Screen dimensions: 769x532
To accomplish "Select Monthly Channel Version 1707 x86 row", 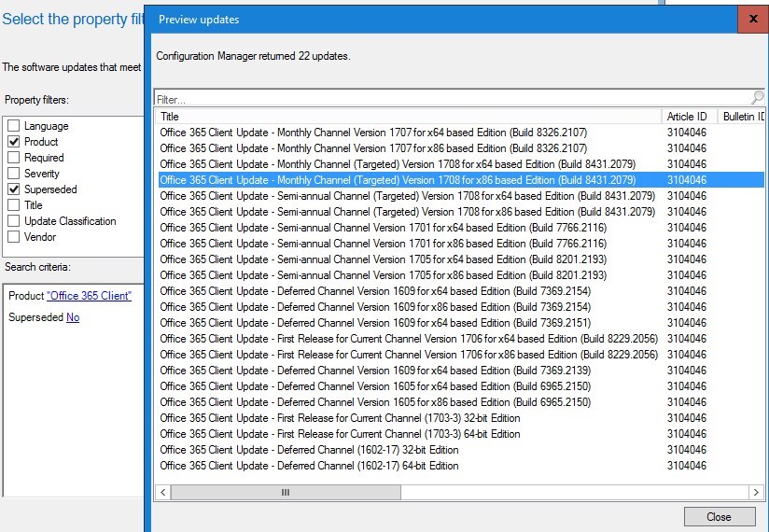I will 461,148.
